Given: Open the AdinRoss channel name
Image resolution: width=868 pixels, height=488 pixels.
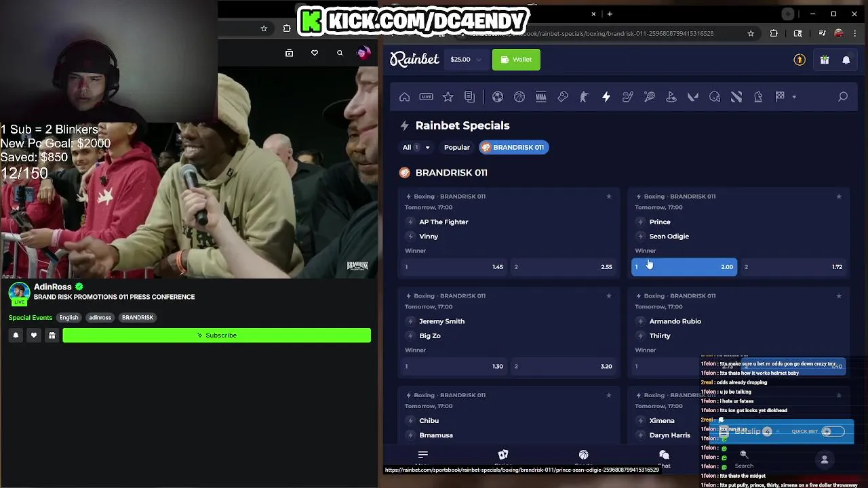Looking at the screenshot, I should click(x=53, y=287).
